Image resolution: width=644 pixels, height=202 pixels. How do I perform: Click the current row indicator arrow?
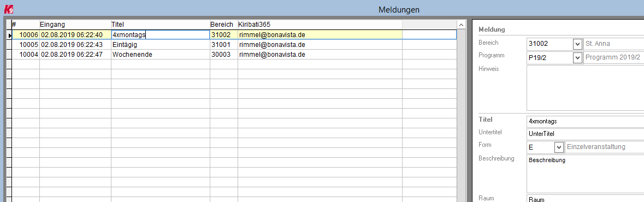point(10,35)
